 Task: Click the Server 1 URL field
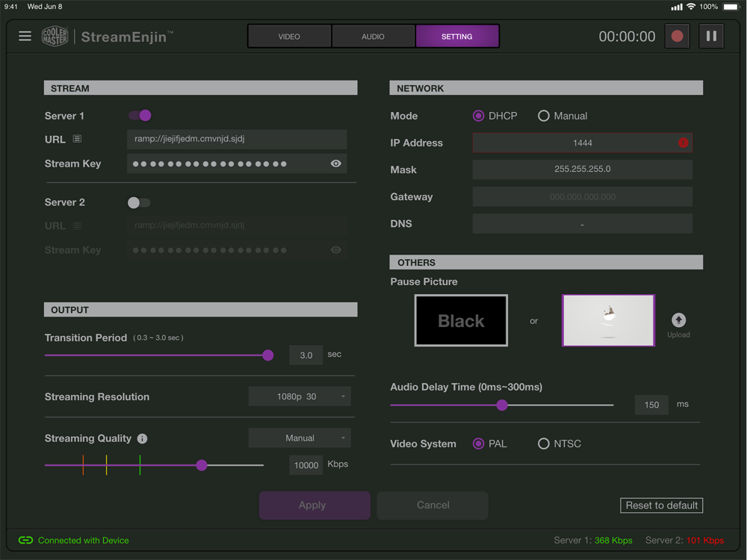pos(237,139)
